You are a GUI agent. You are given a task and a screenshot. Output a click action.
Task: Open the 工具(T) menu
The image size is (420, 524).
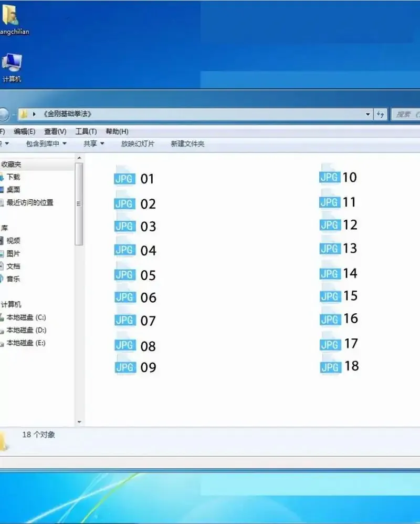point(86,131)
